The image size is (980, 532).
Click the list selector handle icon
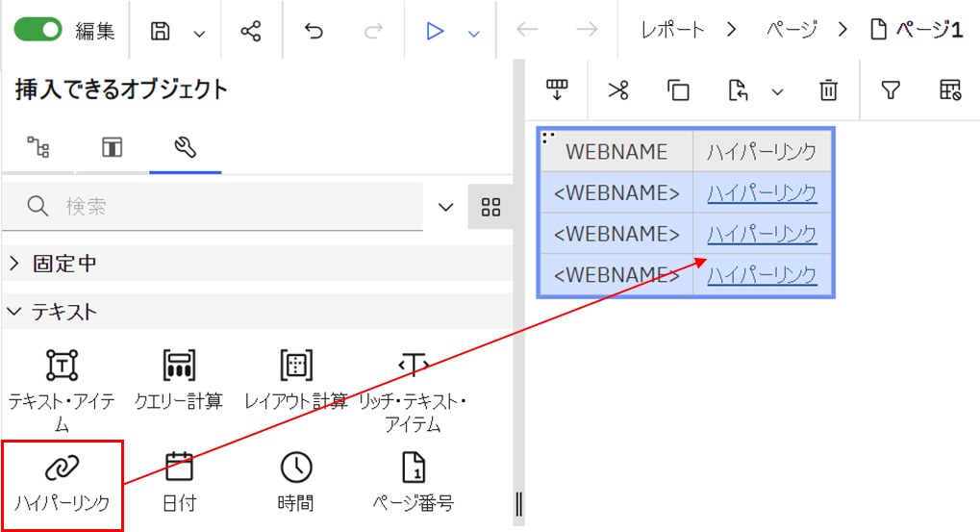tap(548, 138)
